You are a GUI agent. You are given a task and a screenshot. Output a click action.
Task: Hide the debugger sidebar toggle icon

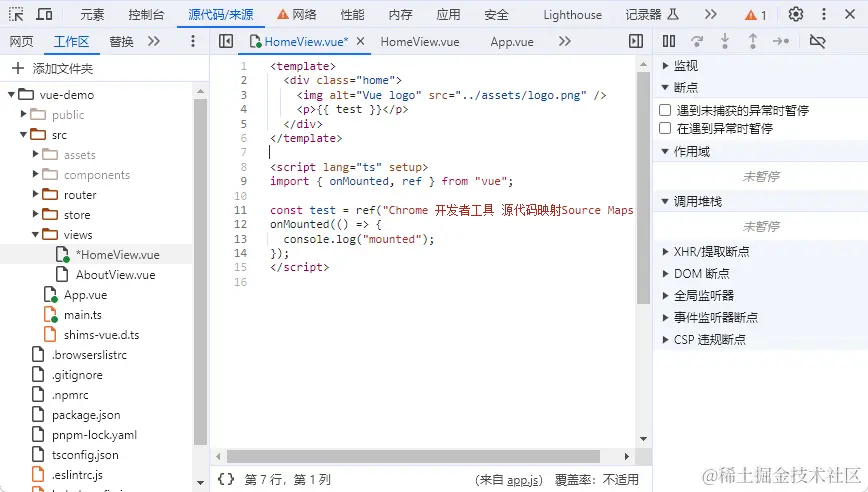(x=636, y=41)
